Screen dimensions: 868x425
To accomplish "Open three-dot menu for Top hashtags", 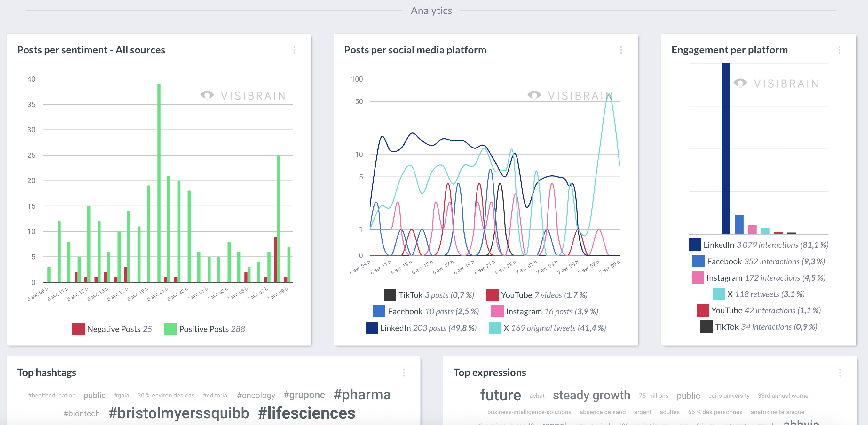I will [x=403, y=373].
